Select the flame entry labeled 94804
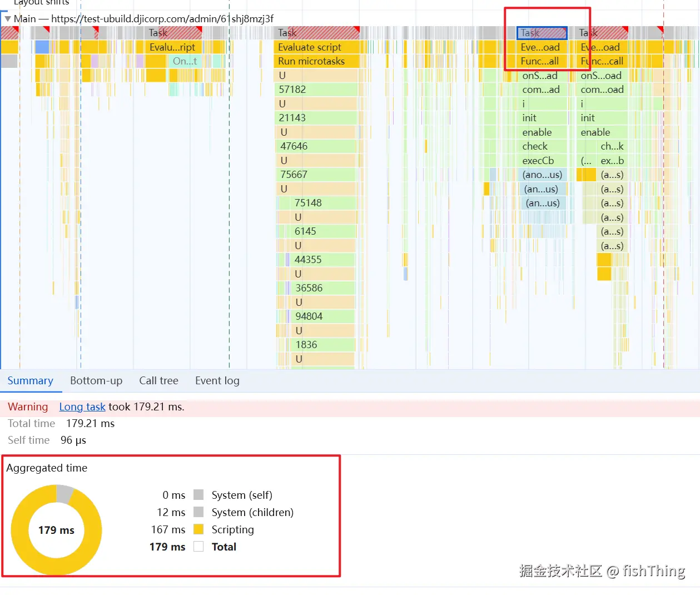Screen dimensions: 700x595 click(324, 316)
